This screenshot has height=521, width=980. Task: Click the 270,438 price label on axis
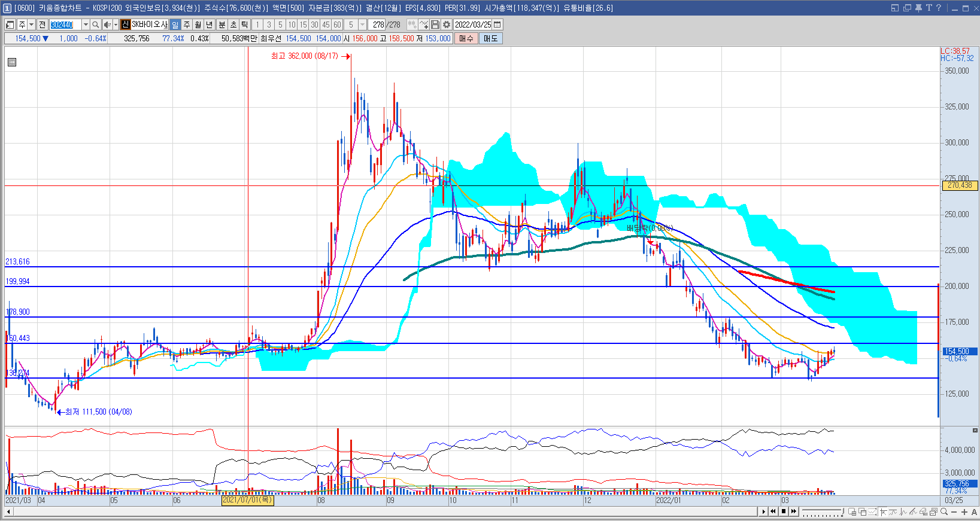pos(960,185)
